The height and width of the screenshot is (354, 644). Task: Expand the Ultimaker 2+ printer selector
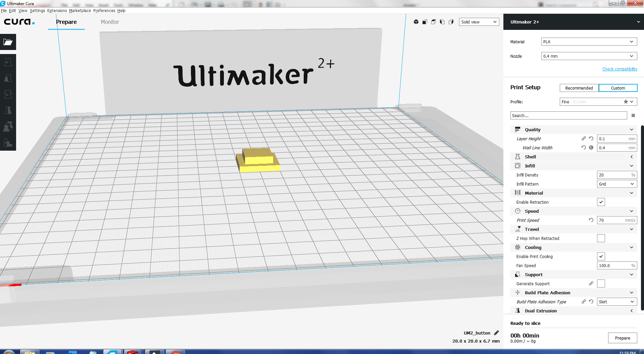(x=574, y=22)
